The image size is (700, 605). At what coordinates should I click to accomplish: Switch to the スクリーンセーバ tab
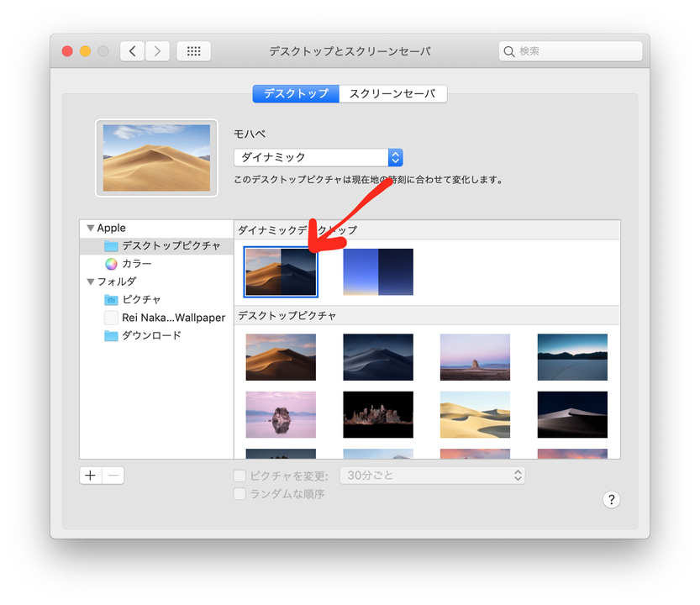[393, 94]
